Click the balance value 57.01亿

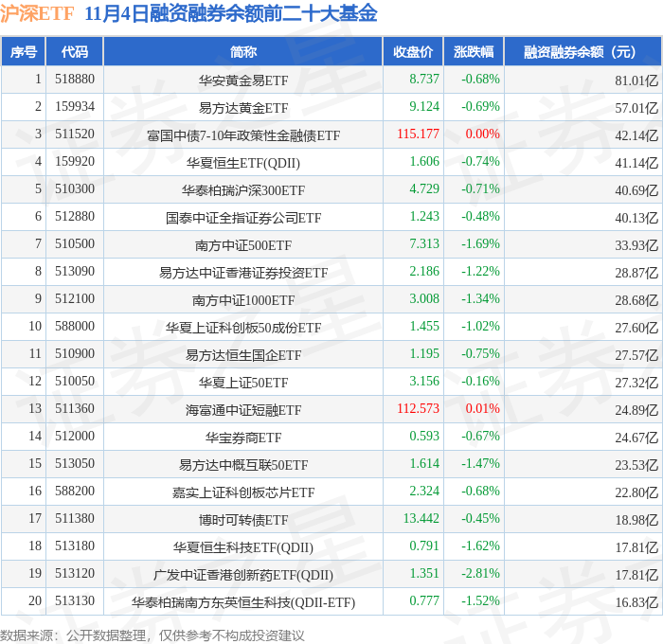(636, 108)
